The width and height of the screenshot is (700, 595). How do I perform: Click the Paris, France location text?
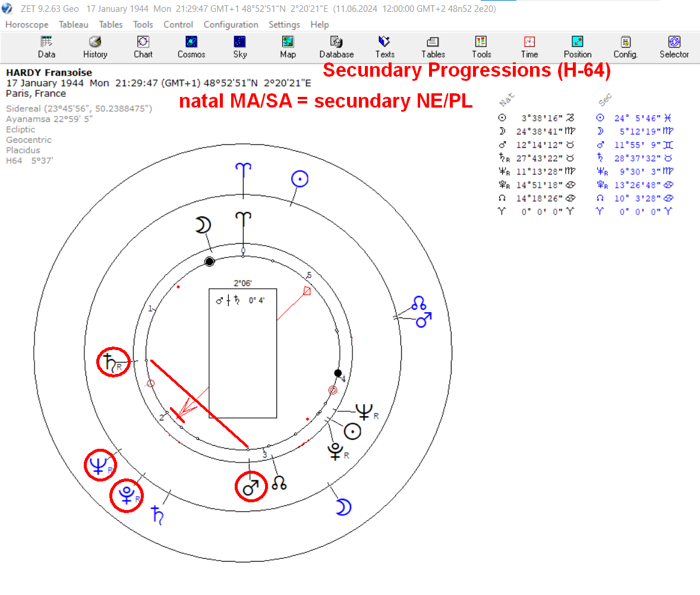(x=36, y=94)
